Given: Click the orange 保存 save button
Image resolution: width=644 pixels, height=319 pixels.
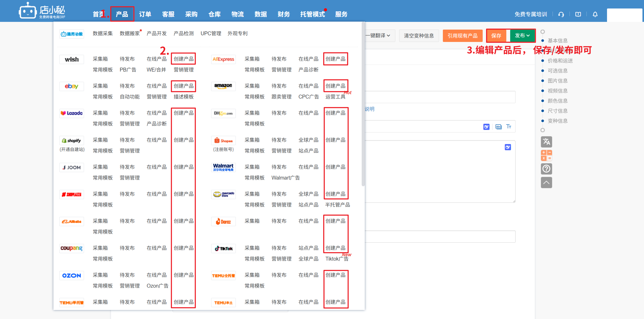Looking at the screenshot, I should 496,36.
